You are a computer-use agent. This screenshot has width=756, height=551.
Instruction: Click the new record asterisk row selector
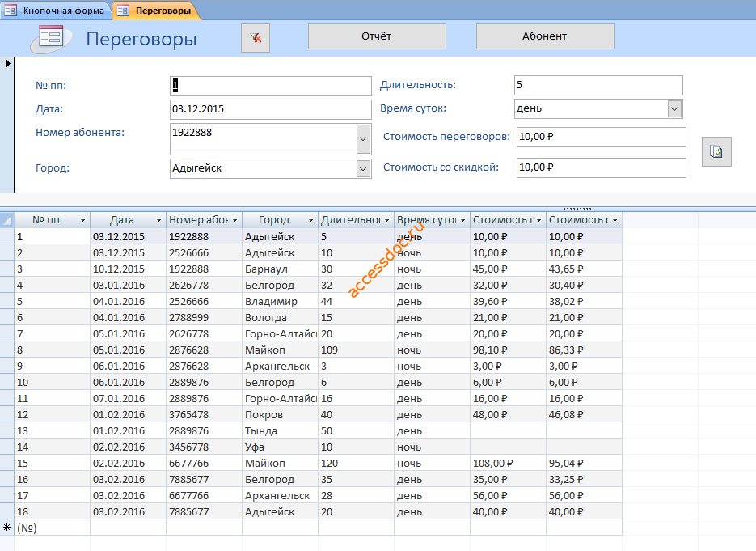(6, 528)
